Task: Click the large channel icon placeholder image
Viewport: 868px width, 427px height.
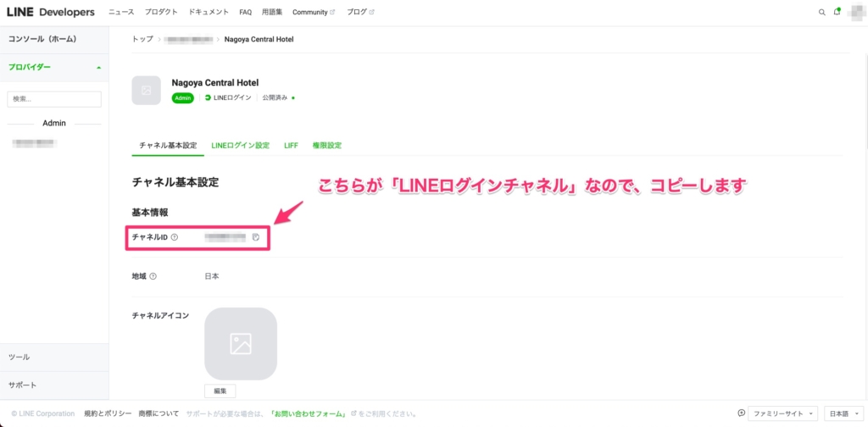Action: pyautogui.click(x=240, y=343)
